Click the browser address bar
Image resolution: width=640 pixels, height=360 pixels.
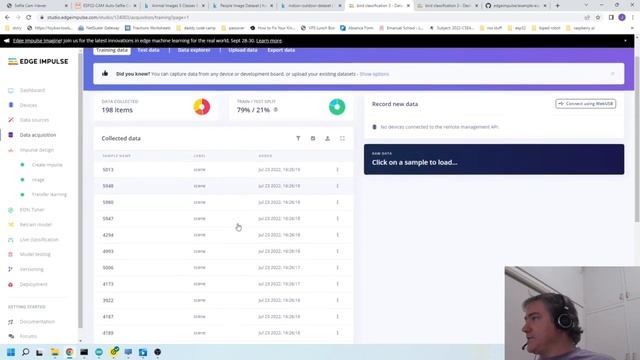pos(310,18)
